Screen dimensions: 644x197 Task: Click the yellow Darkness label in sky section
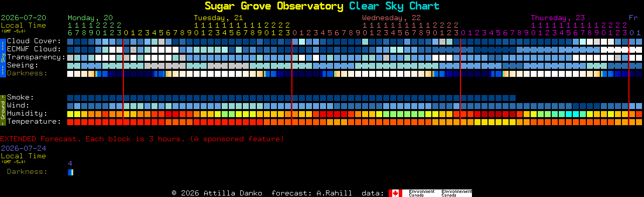(27, 73)
